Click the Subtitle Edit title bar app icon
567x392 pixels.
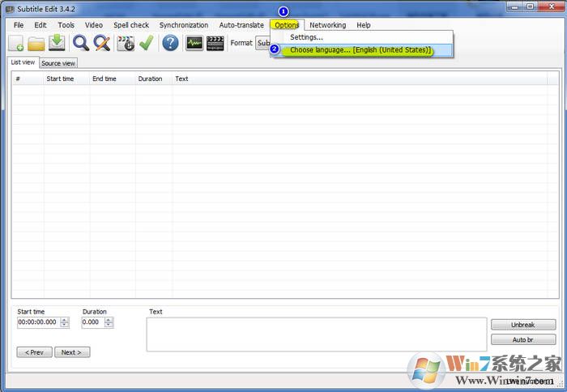pyautogui.click(x=10, y=9)
